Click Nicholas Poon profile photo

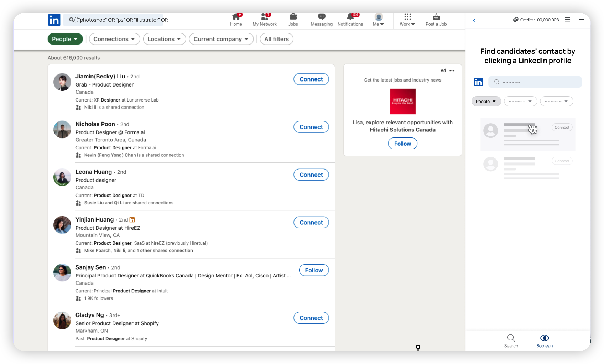point(62,129)
